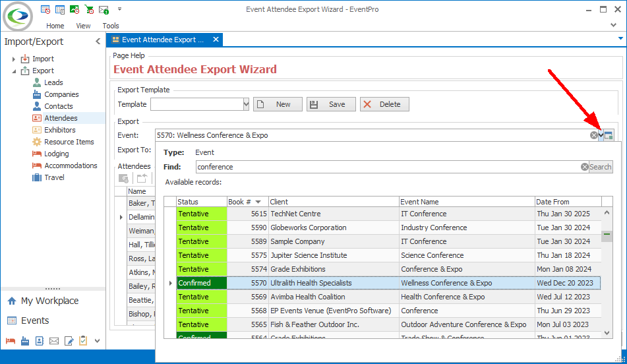Open the quick access toolbar customize arrow
The image size is (627, 364).
[119, 9]
